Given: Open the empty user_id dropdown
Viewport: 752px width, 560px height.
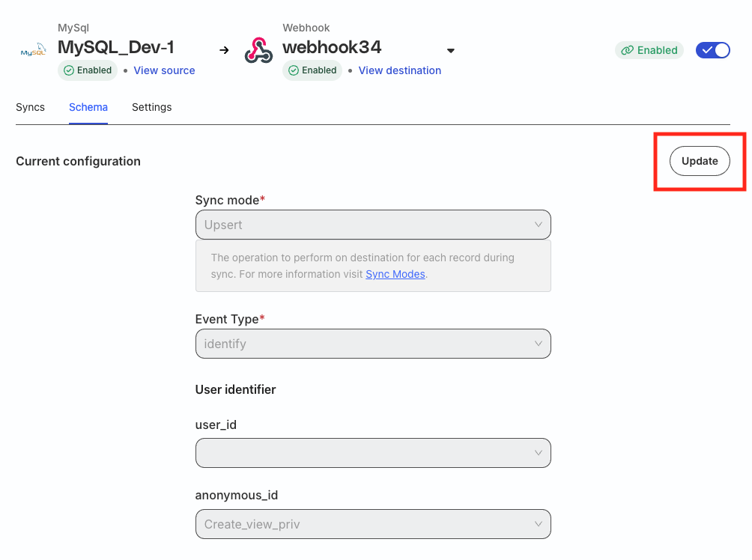Looking at the screenshot, I should point(373,453).
